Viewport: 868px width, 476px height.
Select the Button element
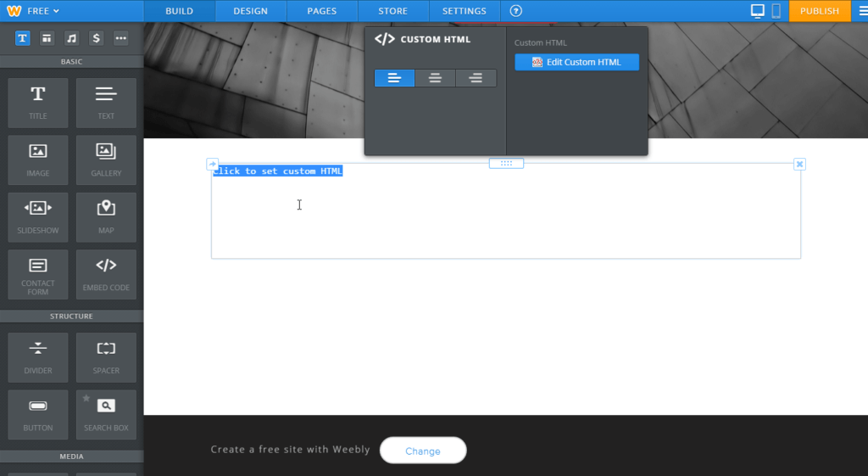[38, 415]
